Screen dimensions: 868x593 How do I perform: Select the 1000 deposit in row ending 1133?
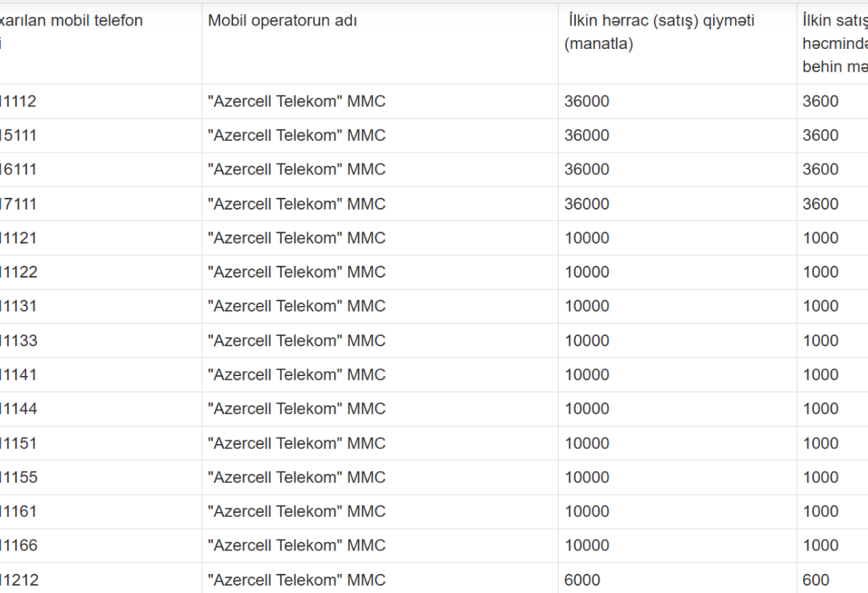[820, 341]
